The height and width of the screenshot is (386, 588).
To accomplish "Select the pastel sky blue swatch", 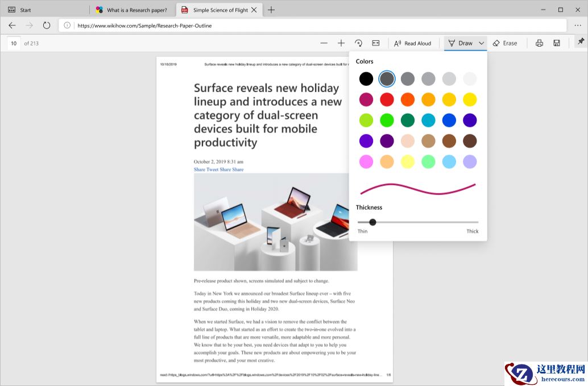I will (x=449, y=161).
